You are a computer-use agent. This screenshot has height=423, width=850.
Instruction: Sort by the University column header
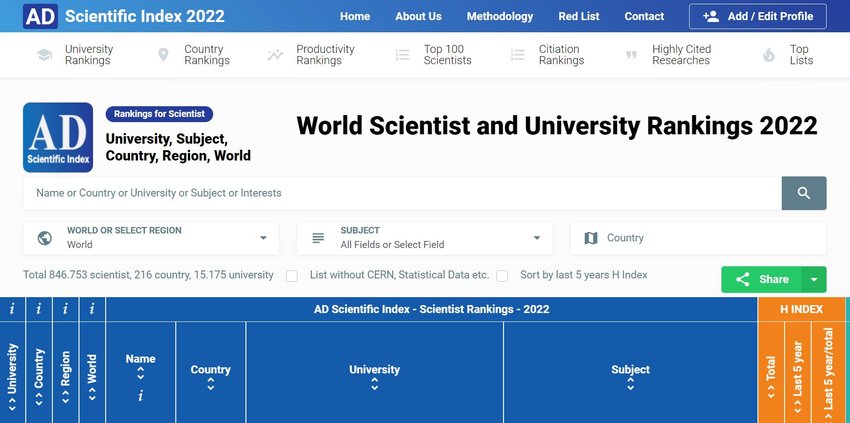click(x=374, y=376)
